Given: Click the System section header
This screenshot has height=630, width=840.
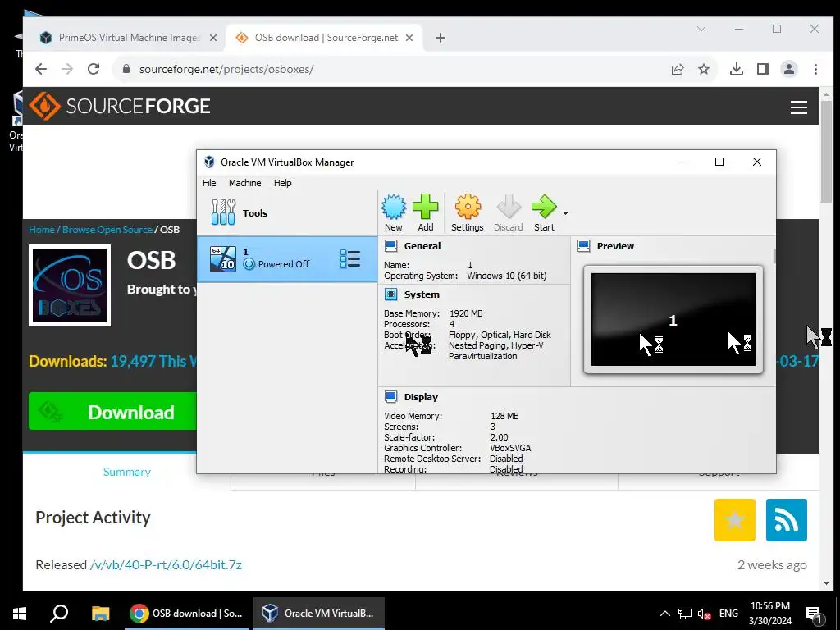Looking at the screenshot, I should (422, 294).
